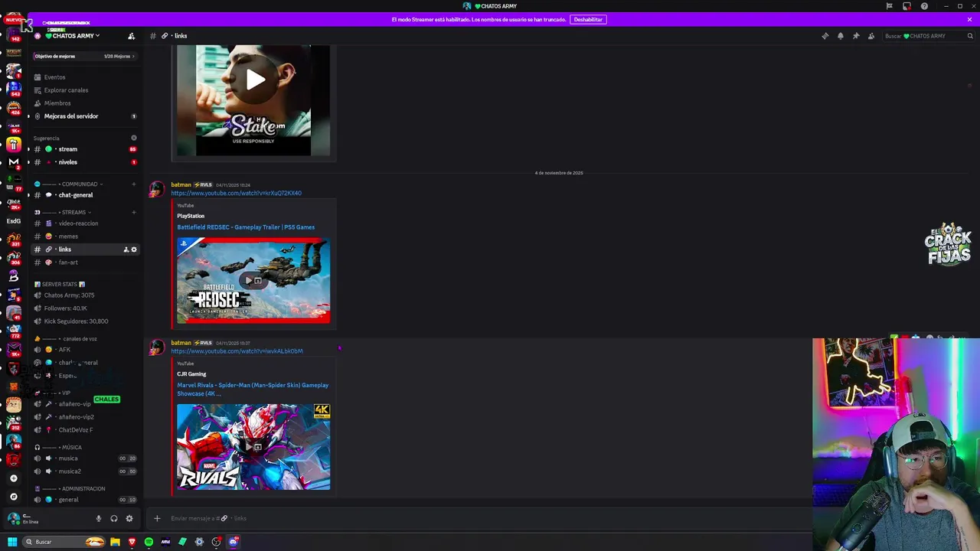Dismiss the streamer mode banner
The height and width of the screenshot is (551, 980).
coord(969,19)
